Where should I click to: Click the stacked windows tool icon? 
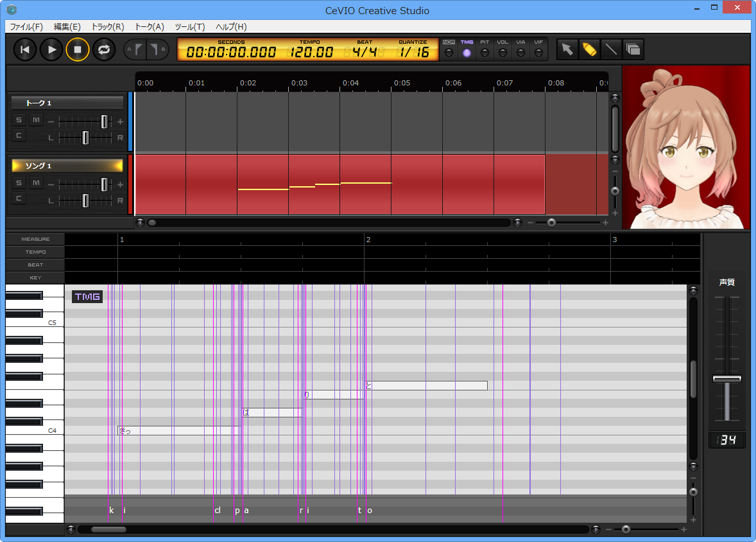point(633,49)
